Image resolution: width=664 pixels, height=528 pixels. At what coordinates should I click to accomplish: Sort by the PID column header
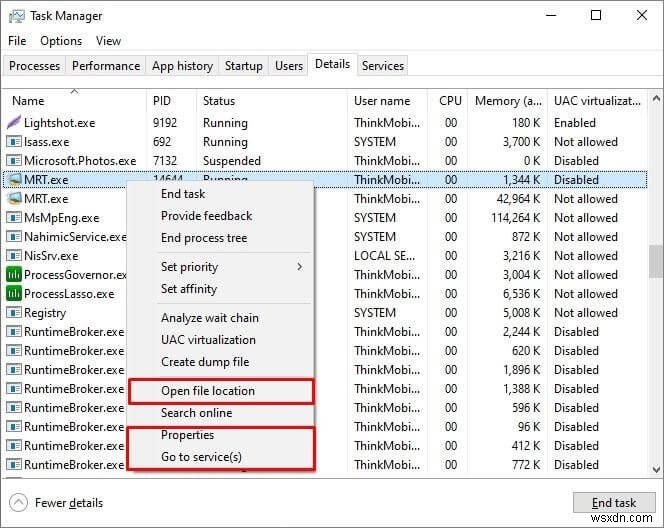click(x=171, y=101)
